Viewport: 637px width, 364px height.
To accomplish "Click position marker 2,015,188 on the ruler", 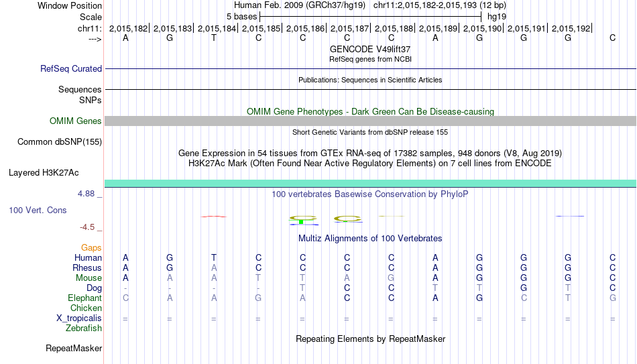I will 394,28.
